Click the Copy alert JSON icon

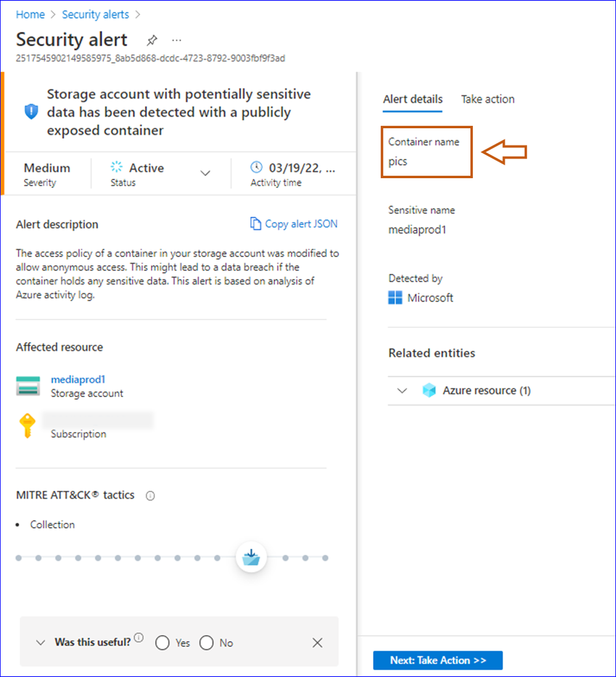click(x=255, y=224)
